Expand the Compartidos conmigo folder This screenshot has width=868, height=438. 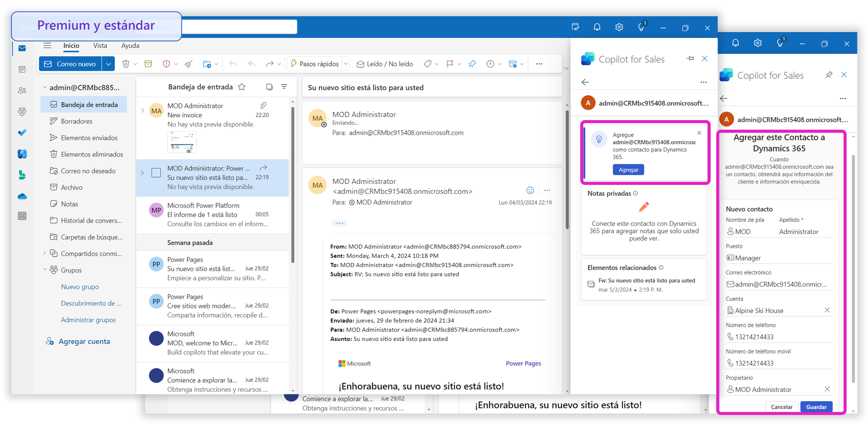(44, 253)
